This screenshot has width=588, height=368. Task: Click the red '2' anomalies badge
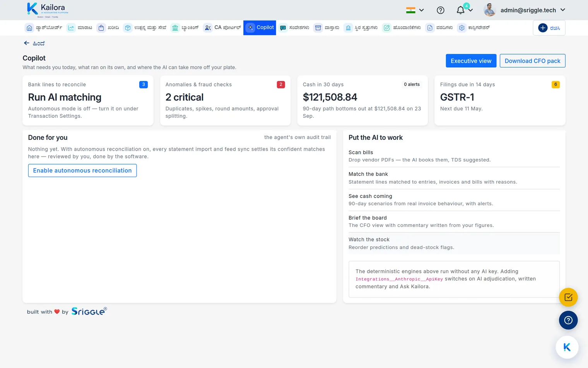[x=281, y=84]
